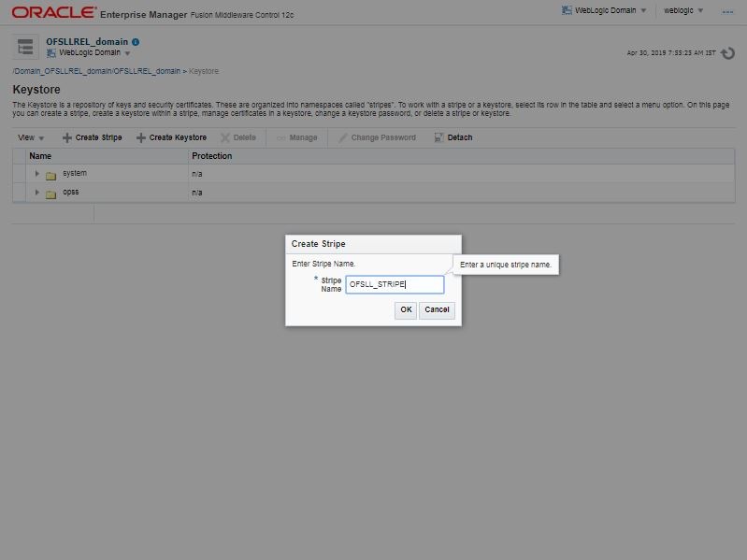Click the Manage toolbar button
747x560 pixels.
pyautogui.click(x=297, y=137)
